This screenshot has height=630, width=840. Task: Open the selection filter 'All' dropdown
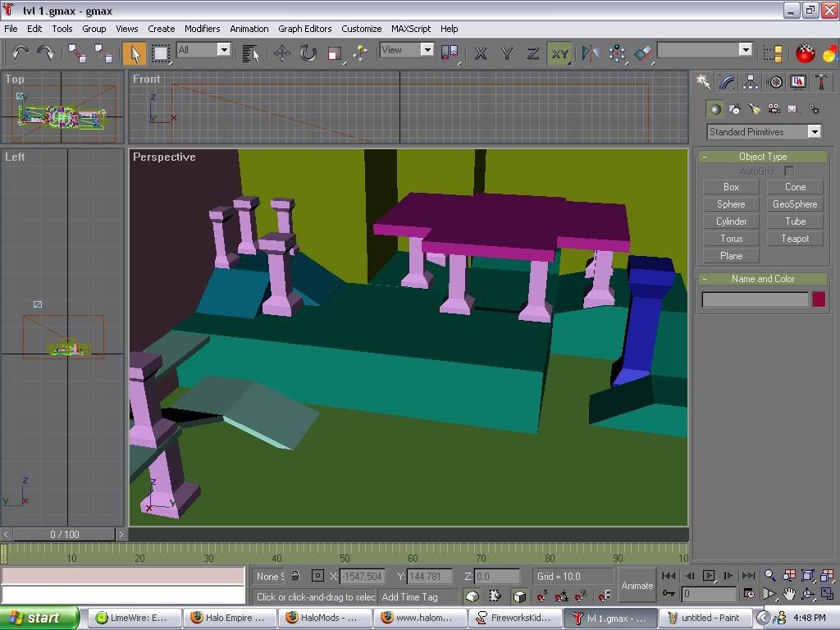(224, 50)
